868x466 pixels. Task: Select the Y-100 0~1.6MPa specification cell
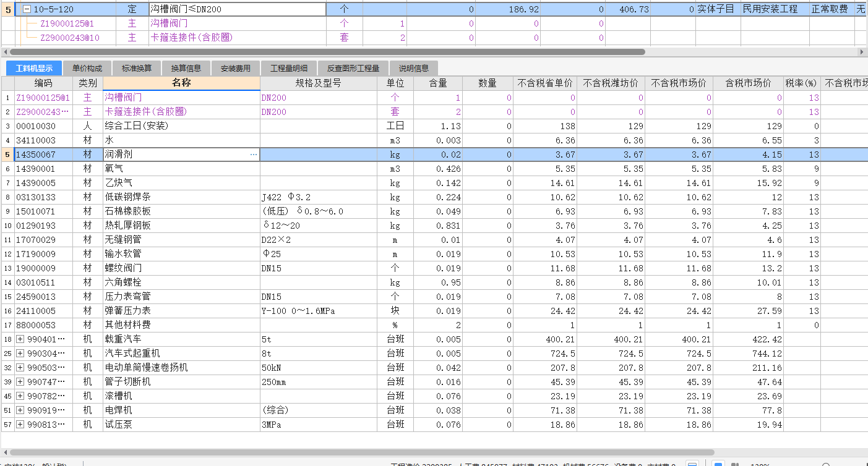[319, 311]
